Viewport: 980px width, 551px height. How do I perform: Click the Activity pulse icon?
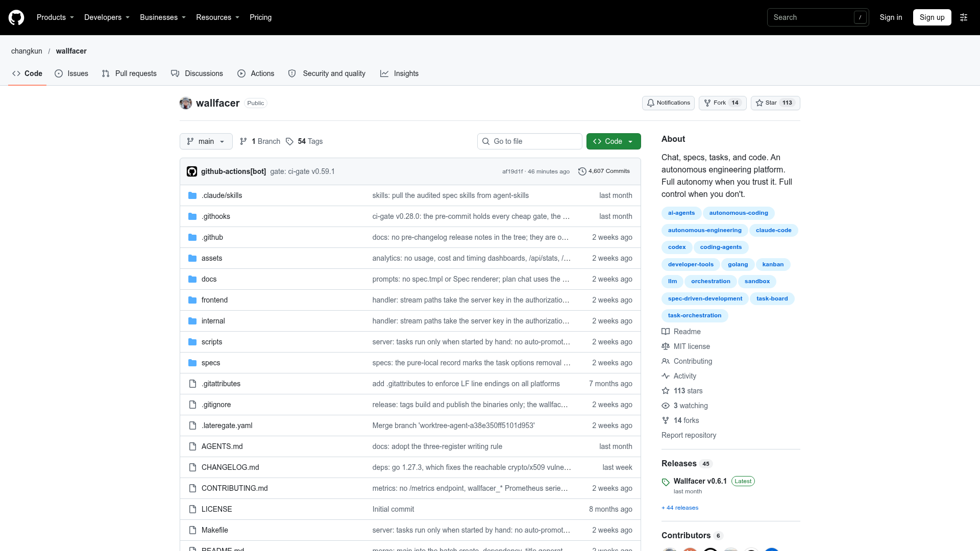click(666, 376)
